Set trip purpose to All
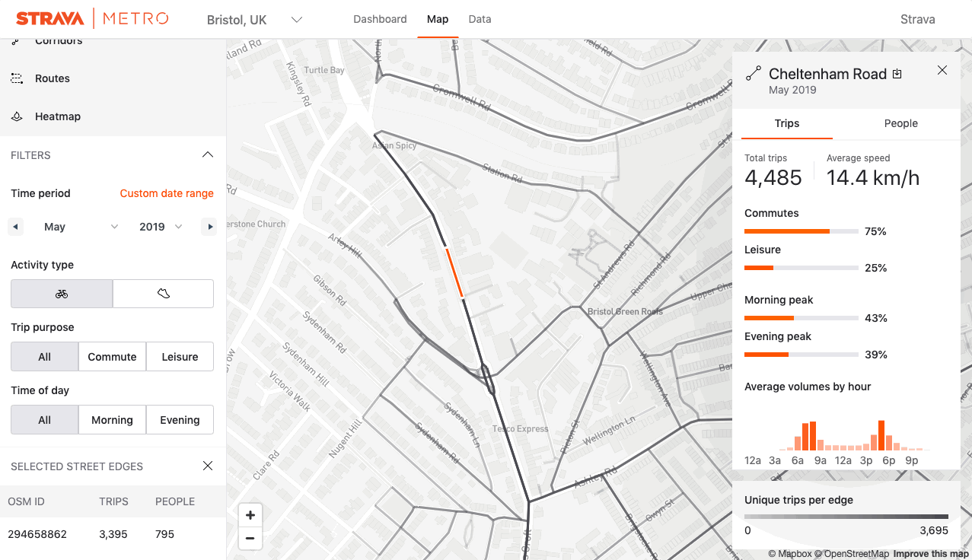This screenshot has width=972, height=560. [44, 357]
